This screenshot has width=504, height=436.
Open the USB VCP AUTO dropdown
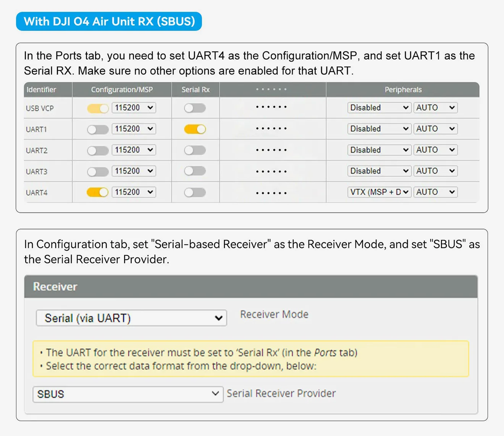click(435, 108)
